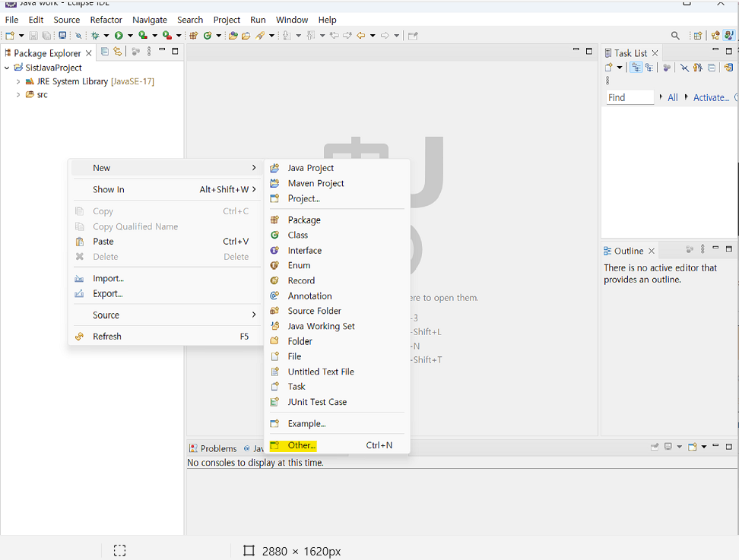
Task: Open the Window menu
Action: tap(292, 20)
